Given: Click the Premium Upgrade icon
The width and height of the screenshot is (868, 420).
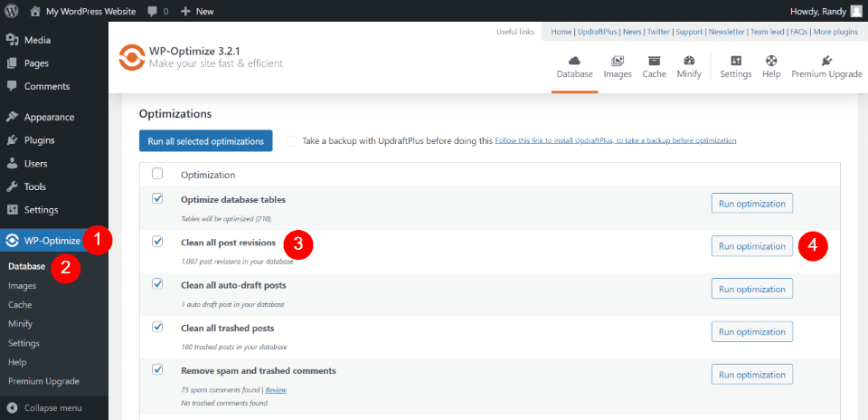Looking at the screenshot, I should (826, 61).
